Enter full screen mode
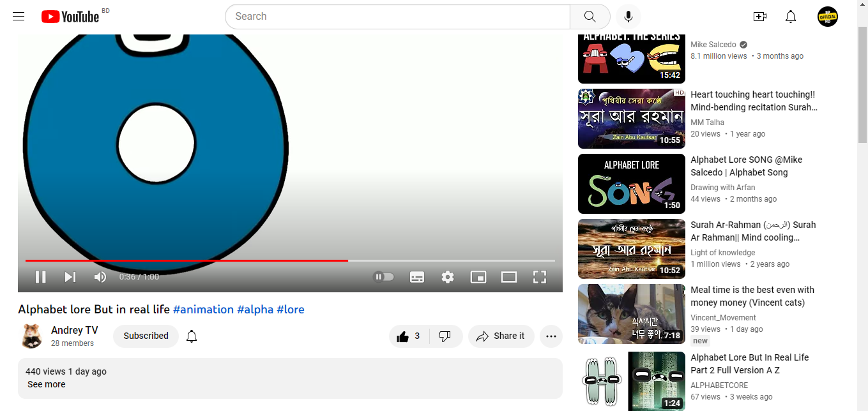Screen dimensions: 868x411 (x=540, y=277)
